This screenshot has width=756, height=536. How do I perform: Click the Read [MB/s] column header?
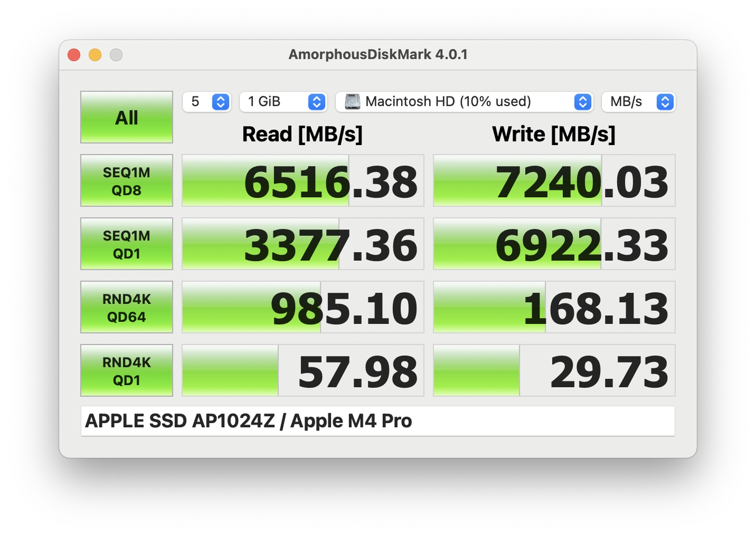[302, 134]
